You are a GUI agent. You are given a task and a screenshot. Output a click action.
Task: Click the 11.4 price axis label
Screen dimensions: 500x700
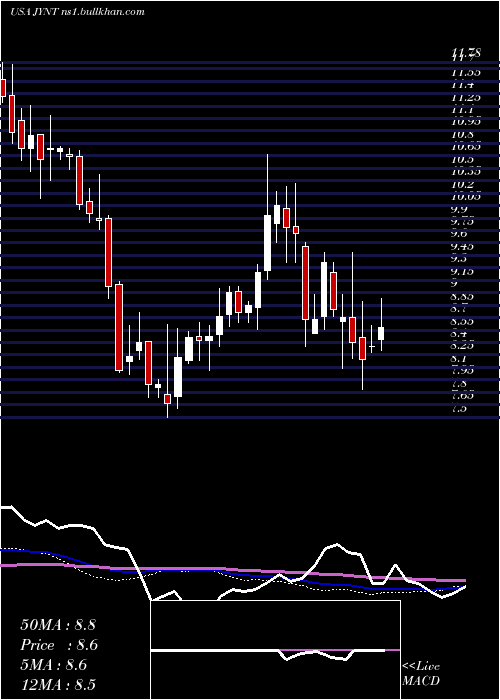tap(462, 85)
